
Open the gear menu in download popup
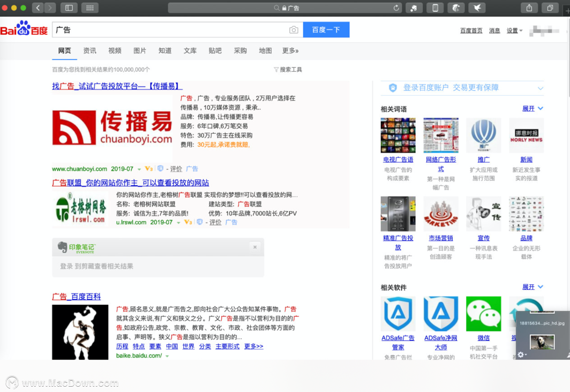[522, 355]
